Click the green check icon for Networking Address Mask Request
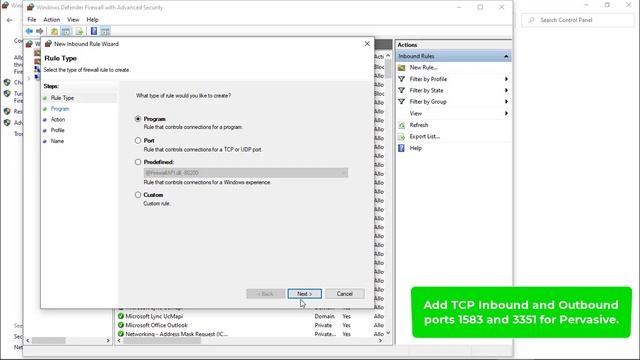This screenshot has width=640, height=360. (121, 334)
